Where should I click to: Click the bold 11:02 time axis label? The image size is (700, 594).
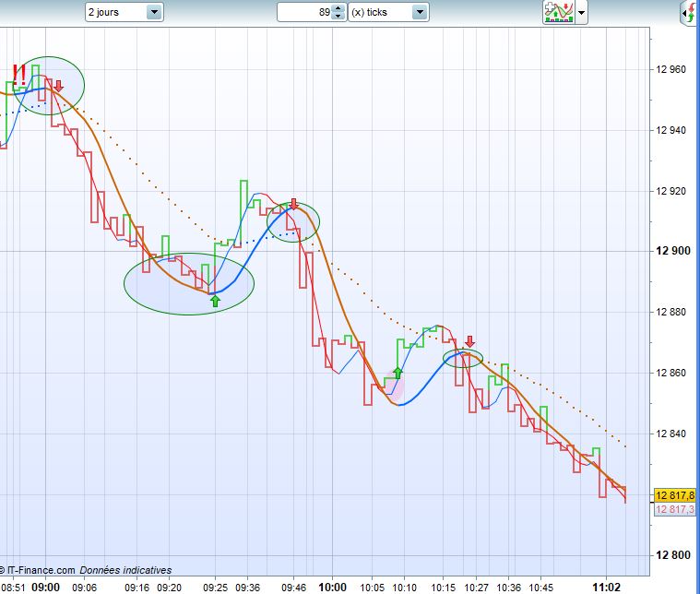pyautogui.click(x=606, y=588)
